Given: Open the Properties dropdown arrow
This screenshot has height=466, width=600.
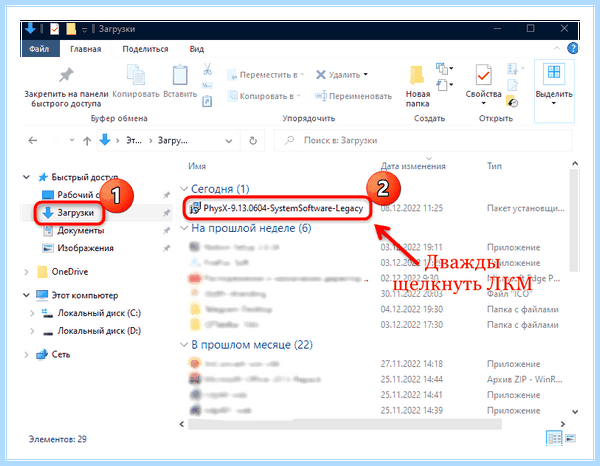Looking at the screenshot, I should point(483,103).
